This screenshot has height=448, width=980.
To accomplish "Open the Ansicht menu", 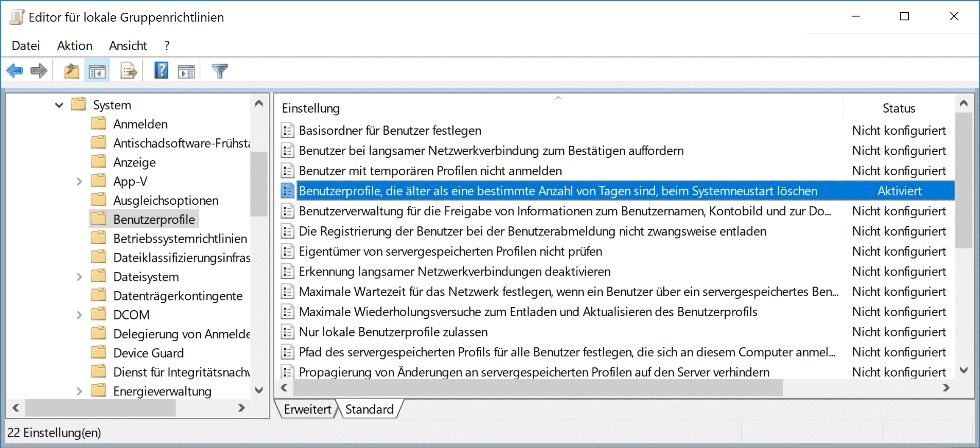I will tap(128, 45).
